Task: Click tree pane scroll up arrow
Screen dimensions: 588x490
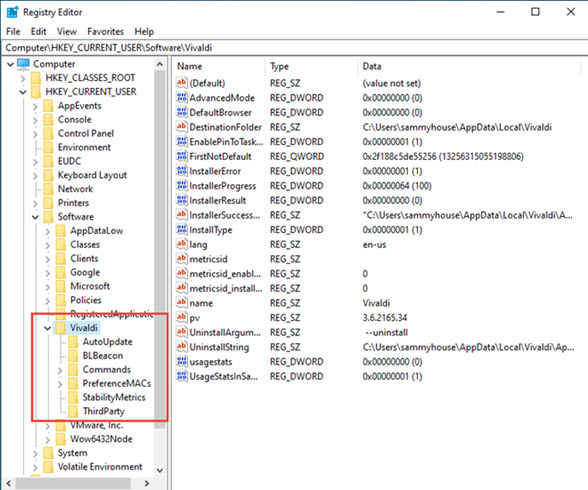Action: (160, 64)
